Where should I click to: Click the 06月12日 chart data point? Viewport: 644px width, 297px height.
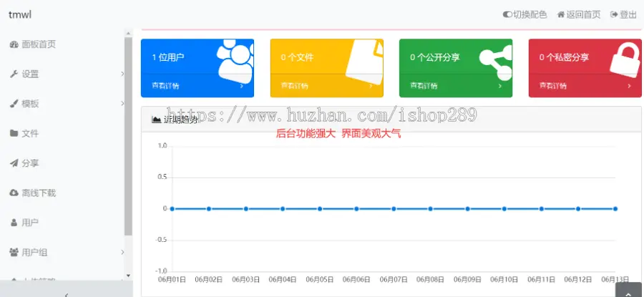pos(578,209)
